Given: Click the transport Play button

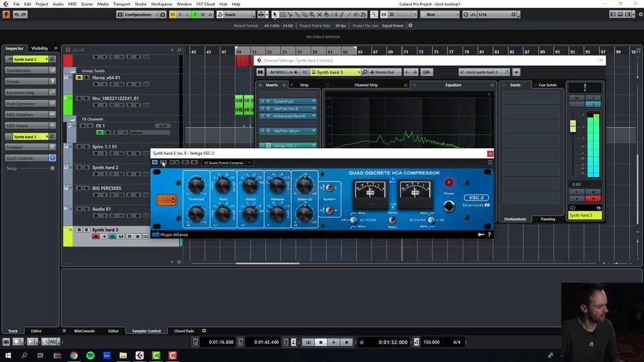Looking at the screenshot, I should coord(334,342).
